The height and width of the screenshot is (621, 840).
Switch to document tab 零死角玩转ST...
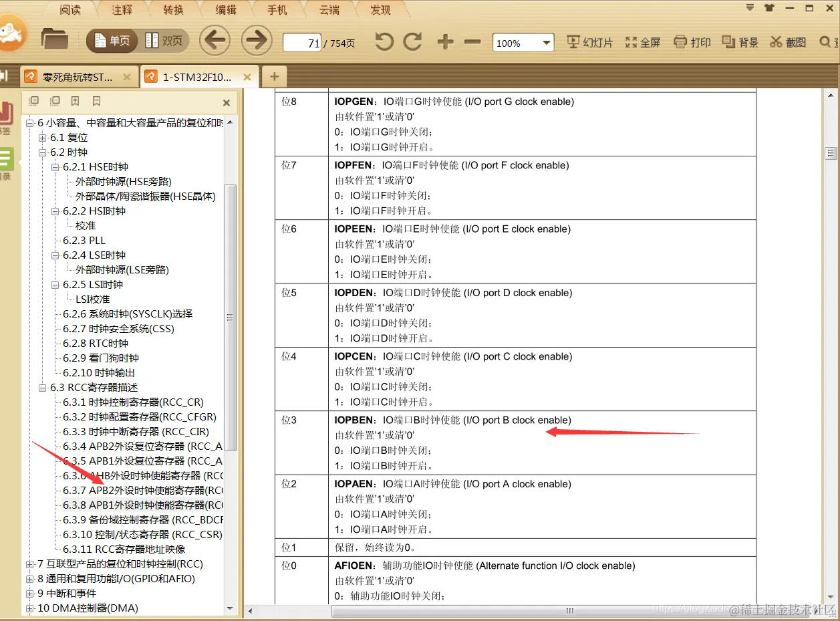[79, 77]
